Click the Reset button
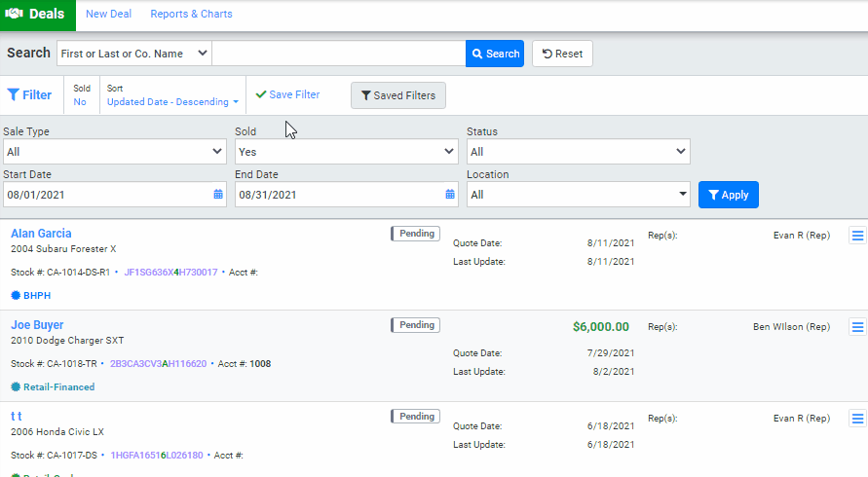This screenshot has height=477, width=868. 562,54
